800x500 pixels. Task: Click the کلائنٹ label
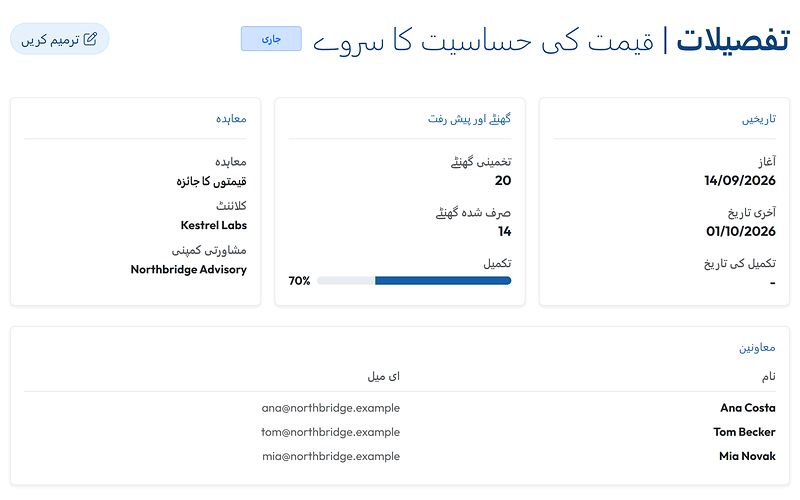point(231,206)
